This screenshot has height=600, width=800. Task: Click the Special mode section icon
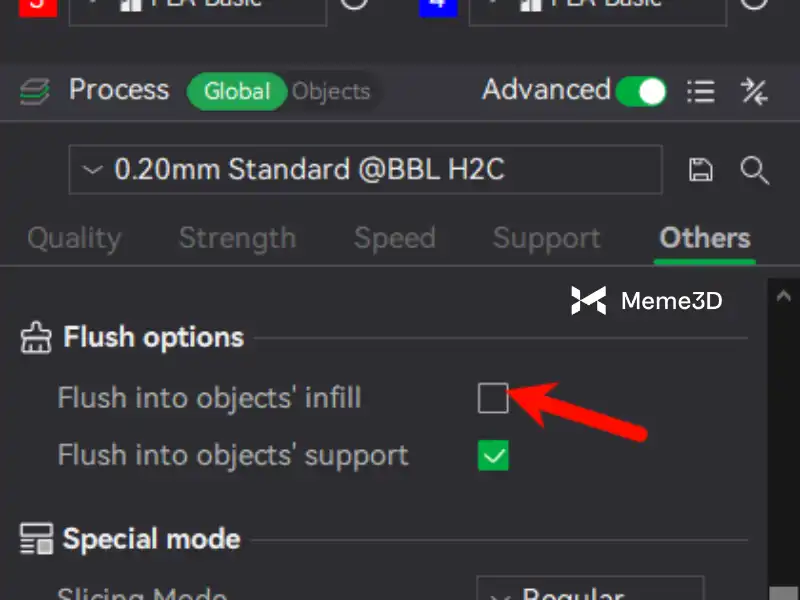pyautogui.click(x=36, y=540)
